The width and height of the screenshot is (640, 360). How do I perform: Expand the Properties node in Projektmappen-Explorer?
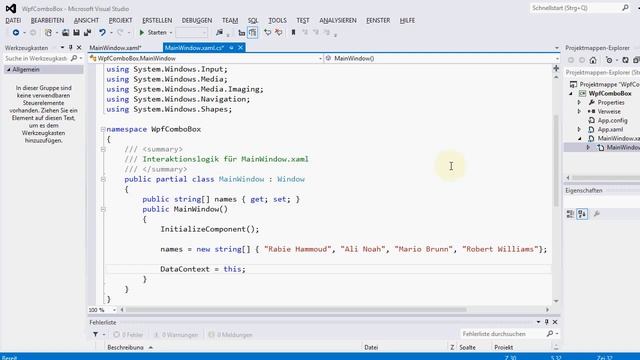click(x=579, y=102)
